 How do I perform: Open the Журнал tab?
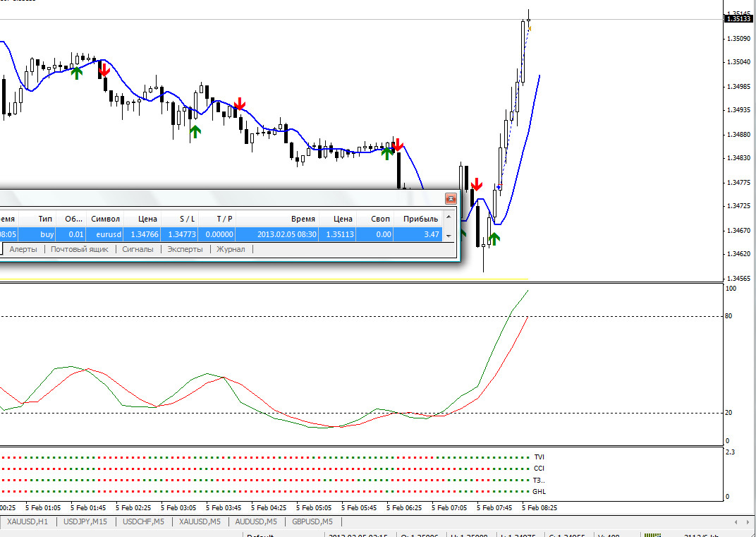point(231,249)
